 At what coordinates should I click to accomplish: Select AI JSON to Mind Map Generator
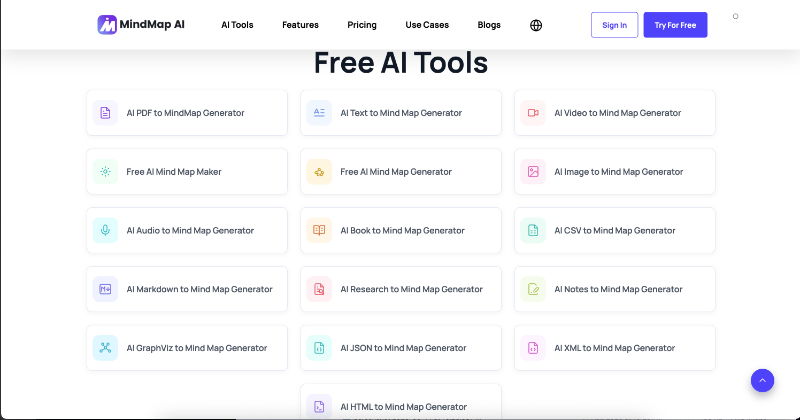401,348
